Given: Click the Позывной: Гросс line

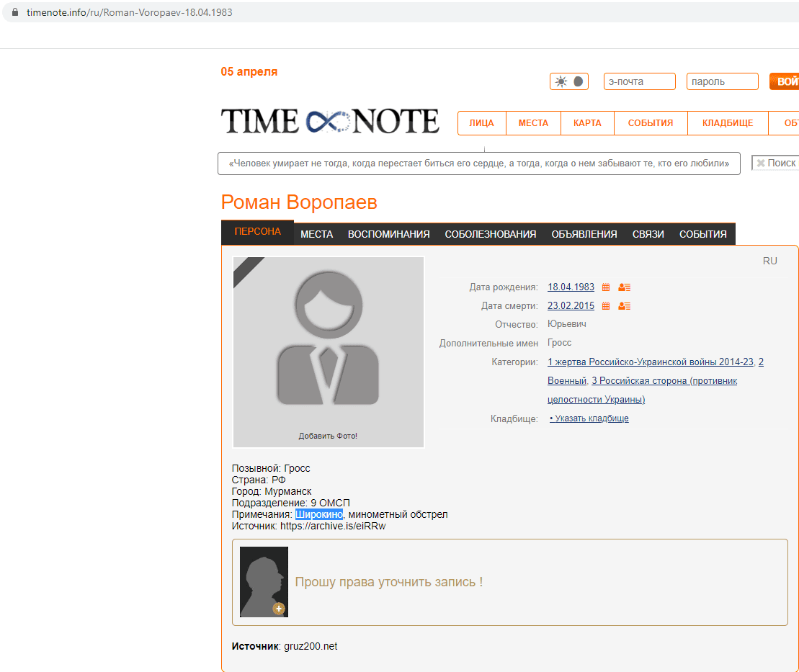Looking at the screenshot, I should click(x=271, y=468).
